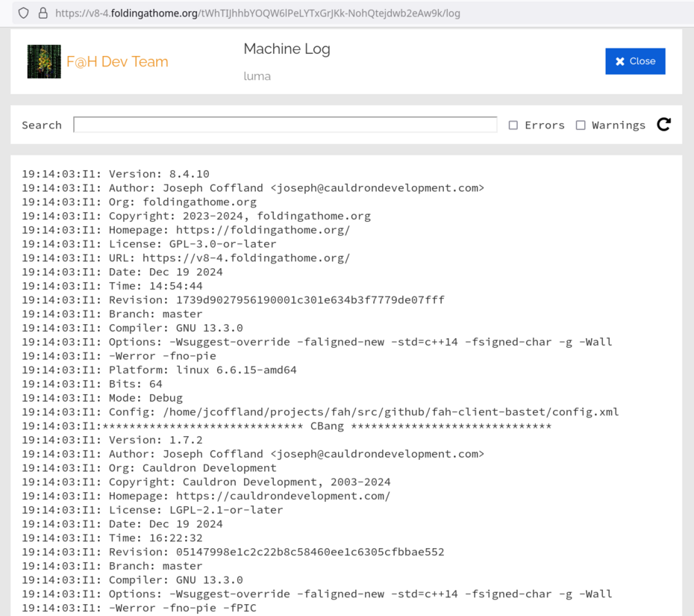Click the browser shield tracking protection icon
Image resolution: width=694 pixels, height=616 pixels.
[x=23, y=13]
